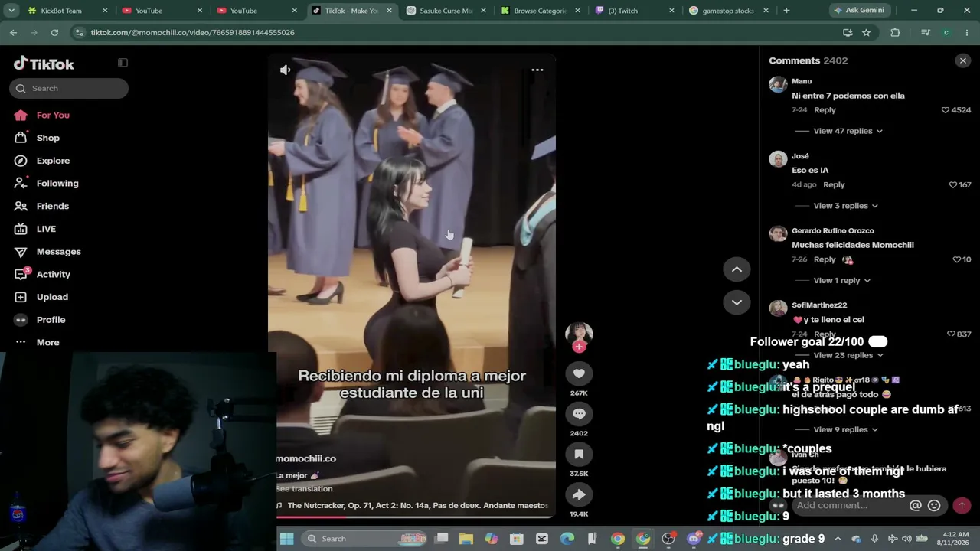Open the LIVE section
The width and height of the screenshot is (980, 551).
tap(46, 229)
